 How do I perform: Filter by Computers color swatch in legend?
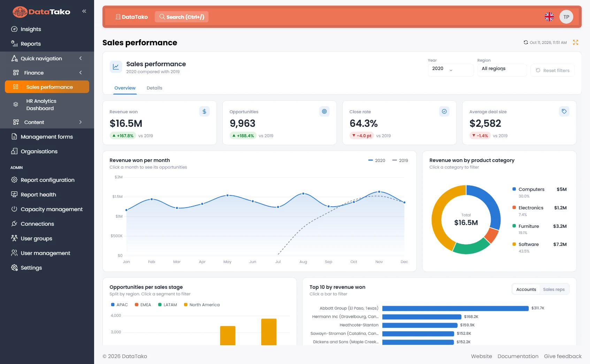pyautogui.click(x=514, y=189)
